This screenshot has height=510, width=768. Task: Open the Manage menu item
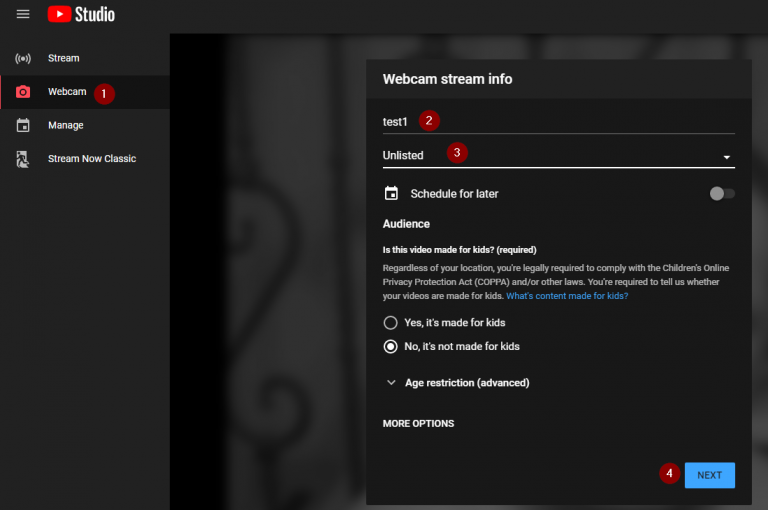[66, 125]
